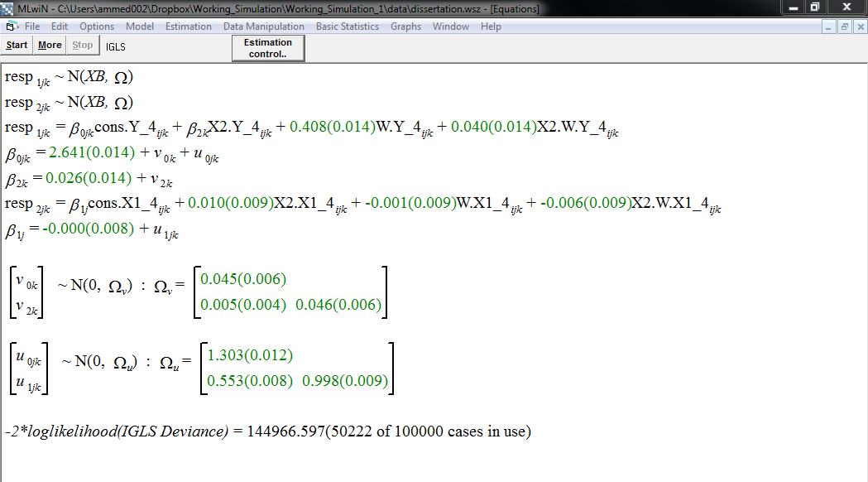Click the 1.303(0.012) variance in the Ω_u matrix
The width and height of the screenshot is (868, 482).
250,355
